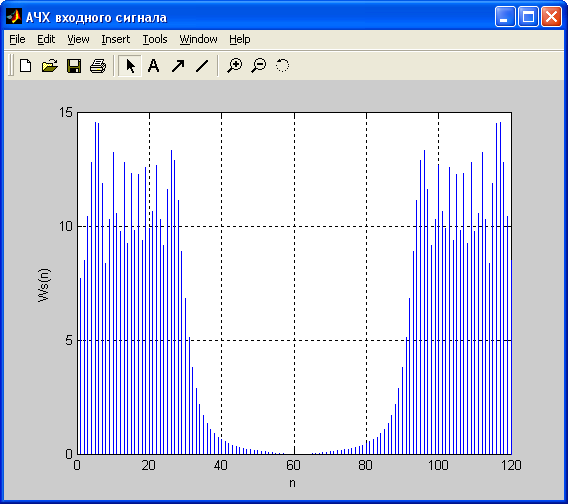Open the Help menu

[x=240, y=39]
